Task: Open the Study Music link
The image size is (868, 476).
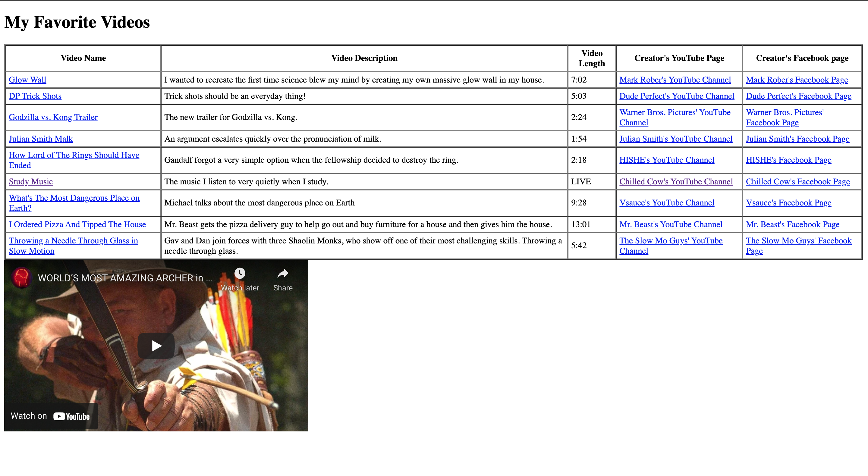Action: [31, 182]
